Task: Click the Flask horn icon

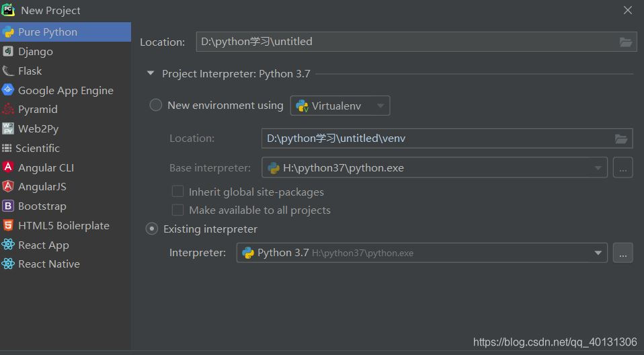Action: coord(8,71)
